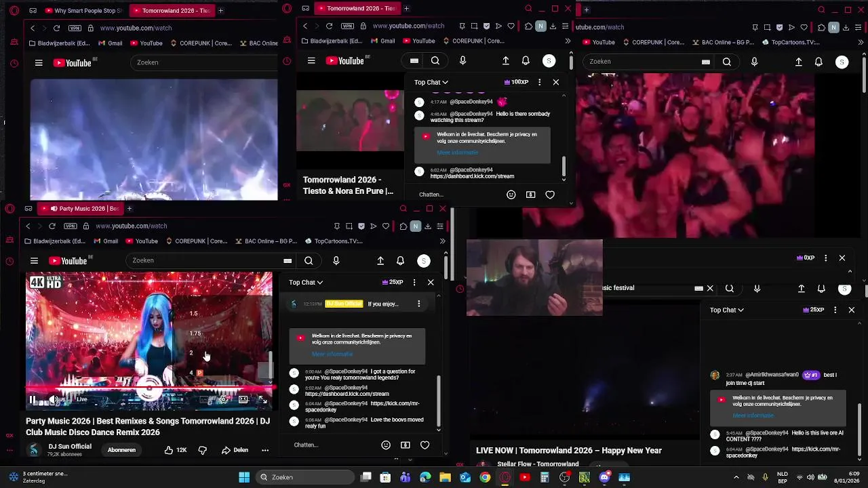
Task: Choose playback speed 2 option
Action: [191, 353]
